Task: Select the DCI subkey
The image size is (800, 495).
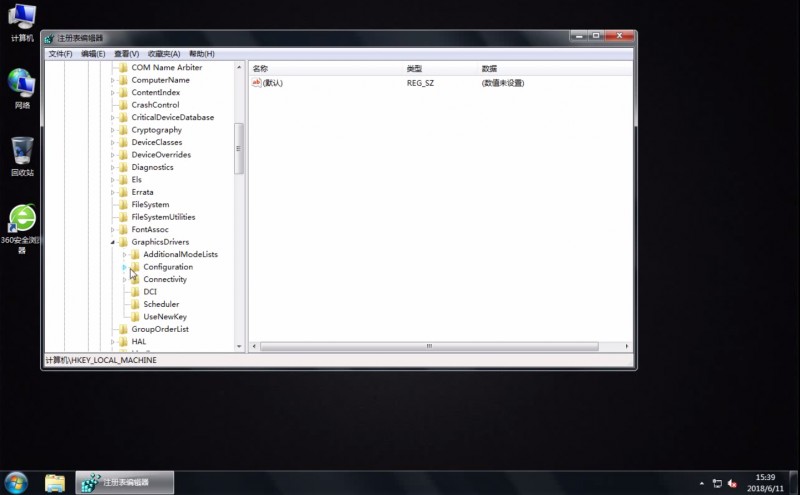Action: pos(150,292)
